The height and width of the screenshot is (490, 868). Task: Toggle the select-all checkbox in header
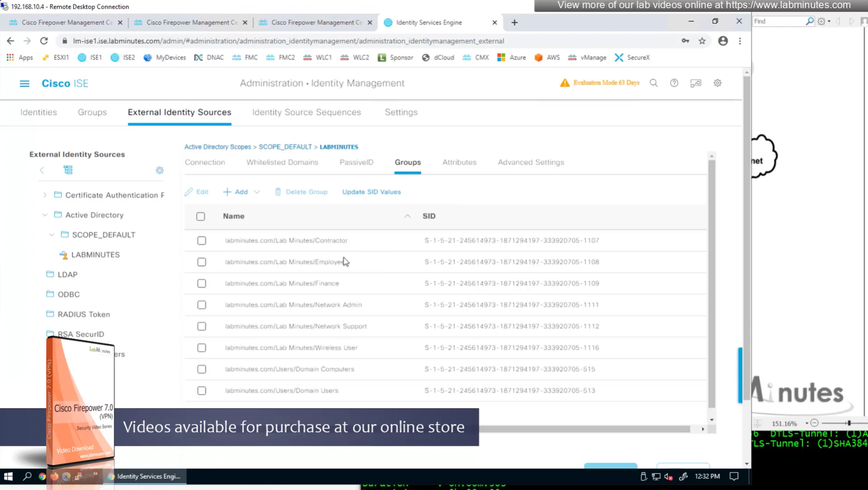pos(201,216)
